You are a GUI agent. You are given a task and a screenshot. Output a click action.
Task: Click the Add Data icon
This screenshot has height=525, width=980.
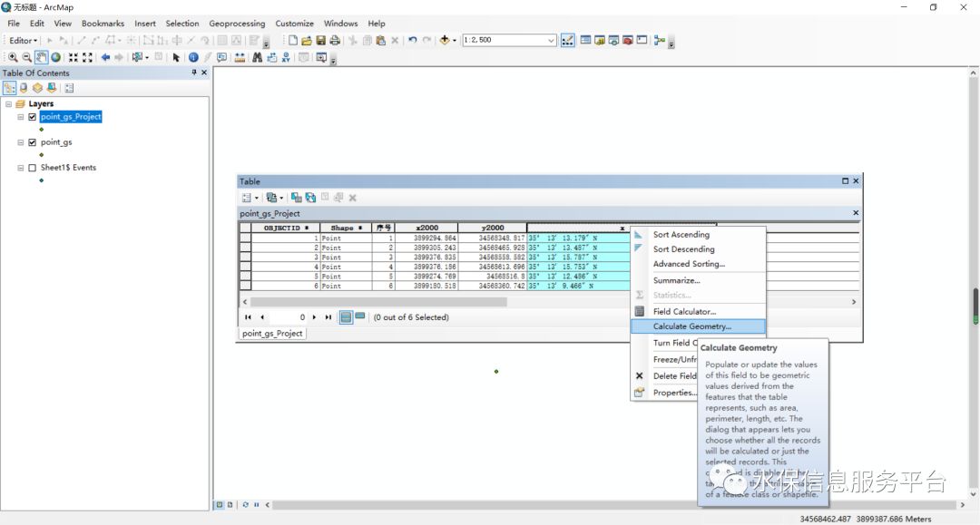[x=445, y=40]
